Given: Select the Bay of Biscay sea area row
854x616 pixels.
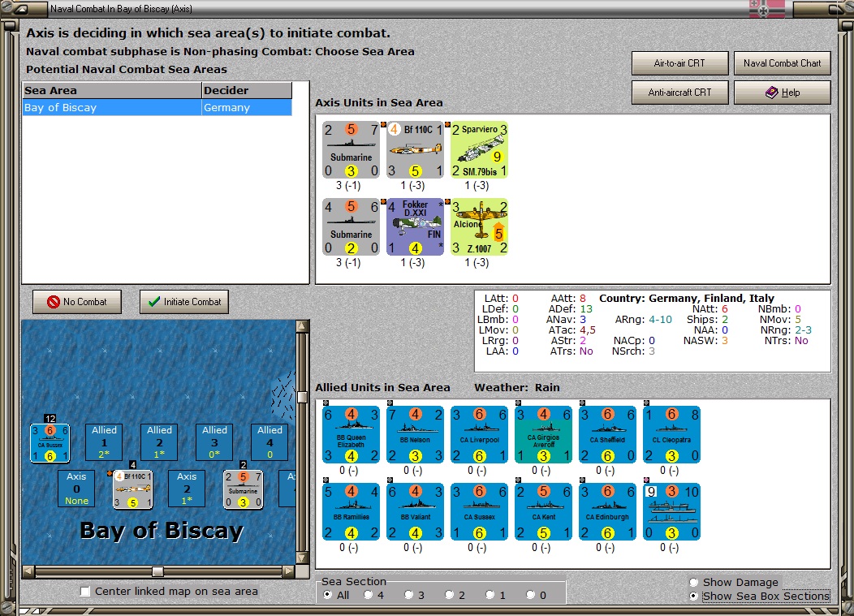Looking at the screenshot, I should (157, 107).
